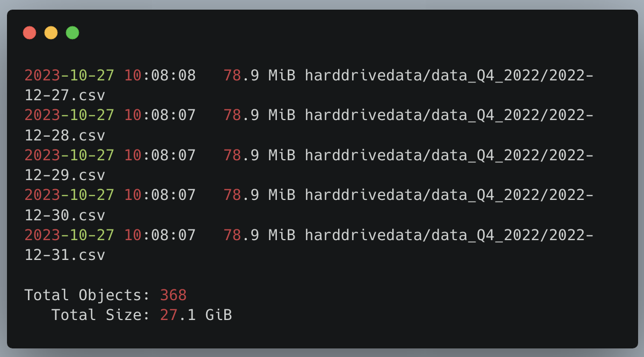Select the 12-28.csv filename text

tap(65, 135)
